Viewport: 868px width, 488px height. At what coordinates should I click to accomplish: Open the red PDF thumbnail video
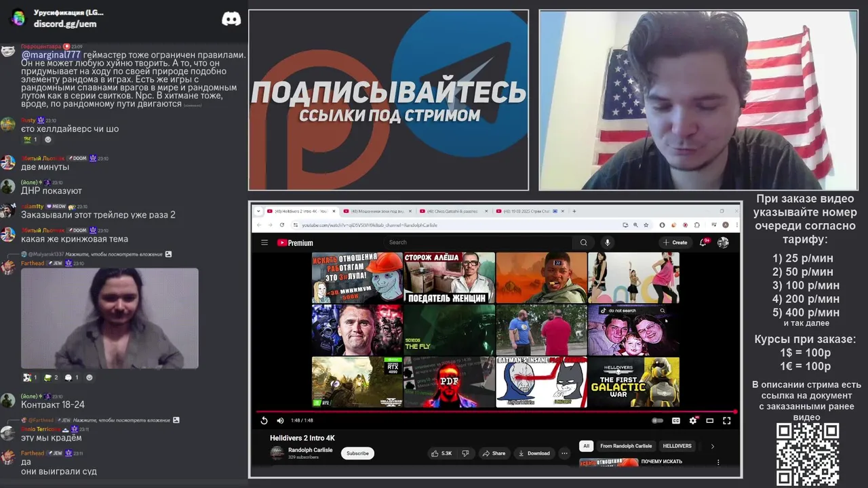point(449,382)
